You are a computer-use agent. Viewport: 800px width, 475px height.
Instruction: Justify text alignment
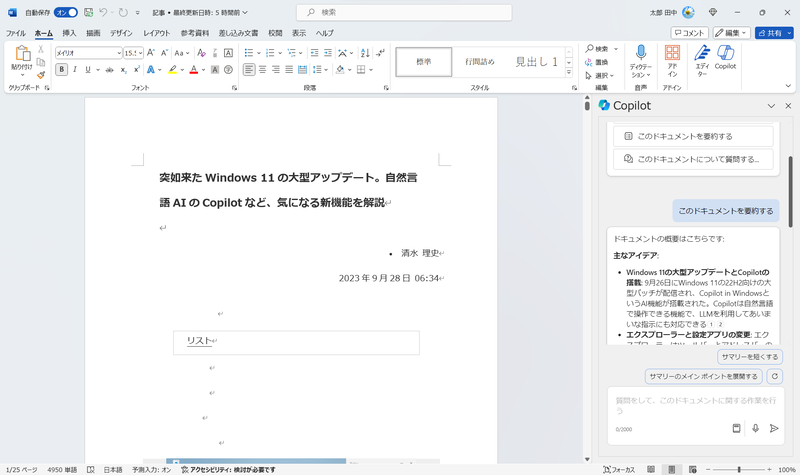(x=289, y=69)
